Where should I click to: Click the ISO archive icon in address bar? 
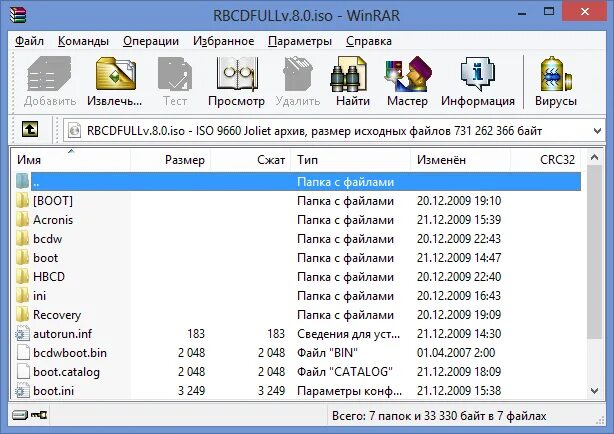74,130
